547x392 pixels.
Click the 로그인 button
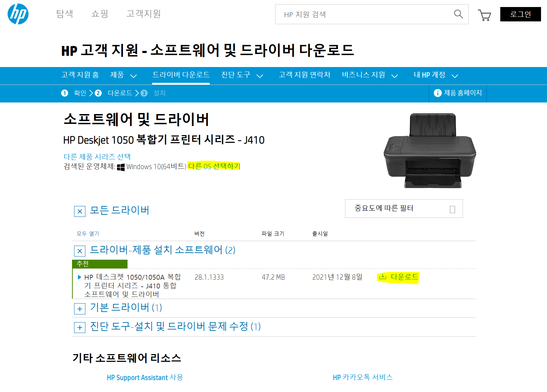click(x=520, y=14)
